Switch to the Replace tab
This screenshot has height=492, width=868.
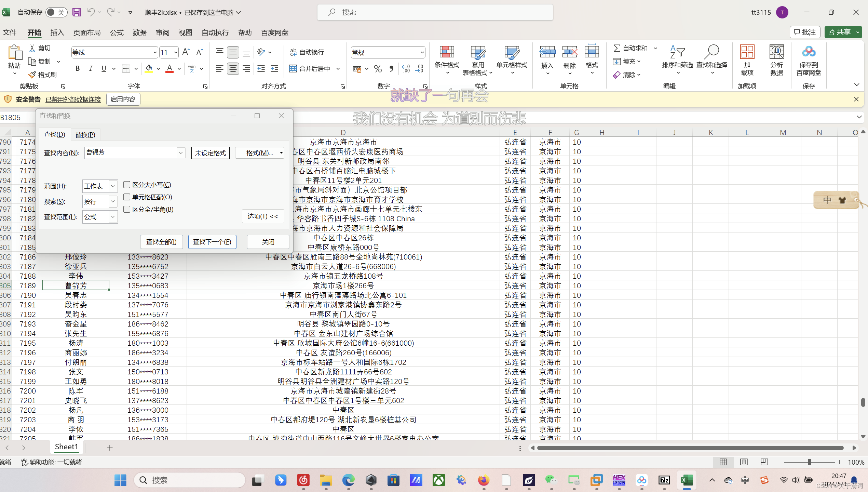pos(85,135)
